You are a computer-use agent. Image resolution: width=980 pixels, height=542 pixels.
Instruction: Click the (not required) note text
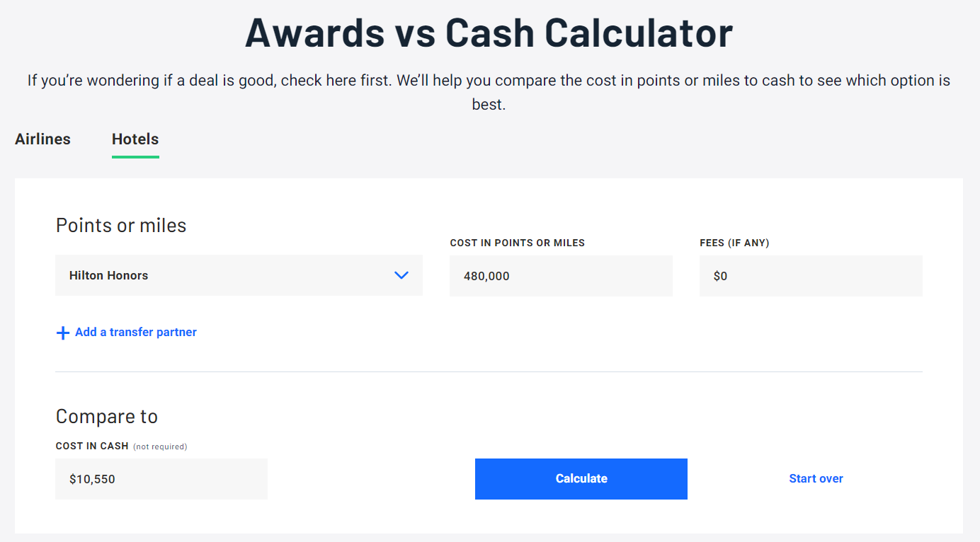tap(160, 446)
